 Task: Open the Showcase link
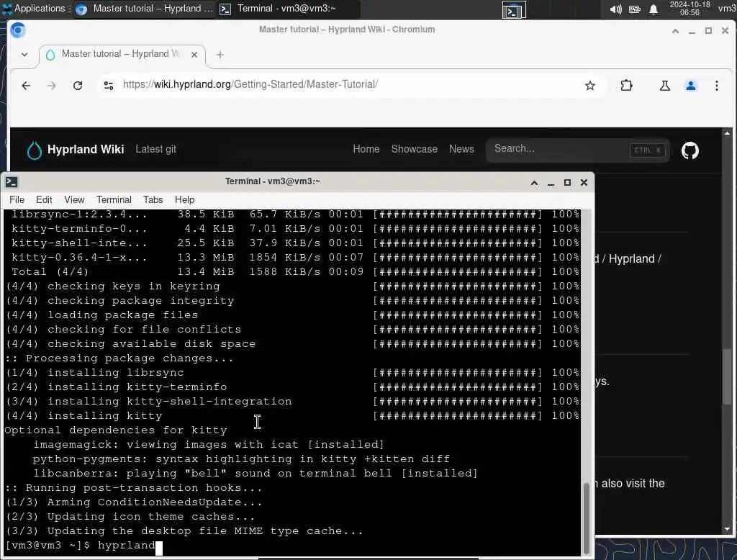pos(414,149)
